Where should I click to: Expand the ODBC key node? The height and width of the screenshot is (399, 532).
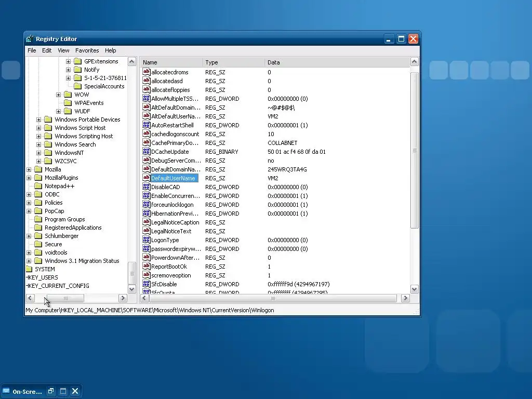pos(29,194)
